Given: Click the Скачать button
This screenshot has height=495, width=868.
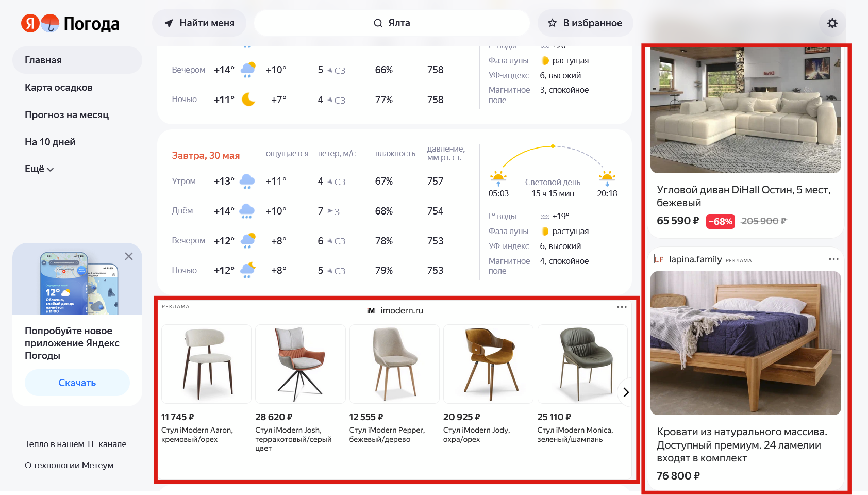Looking at the screenshot, I should (77, 383).
